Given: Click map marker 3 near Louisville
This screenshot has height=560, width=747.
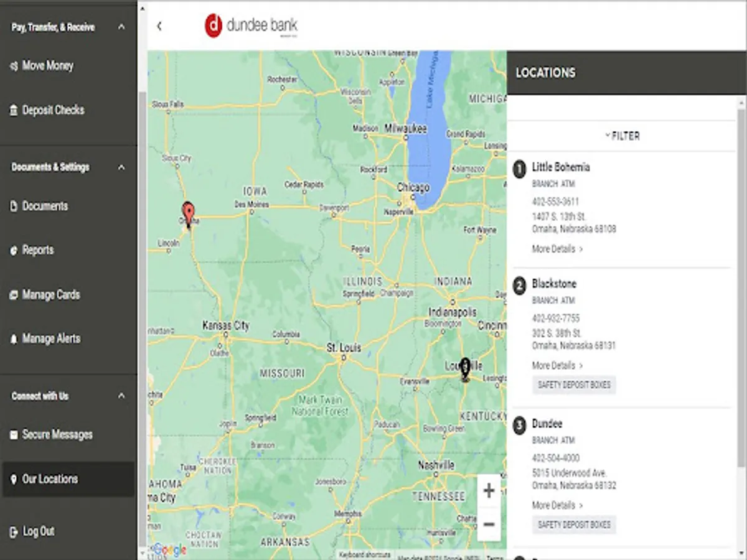Looking at the screenshot, I should coord(465,366).
